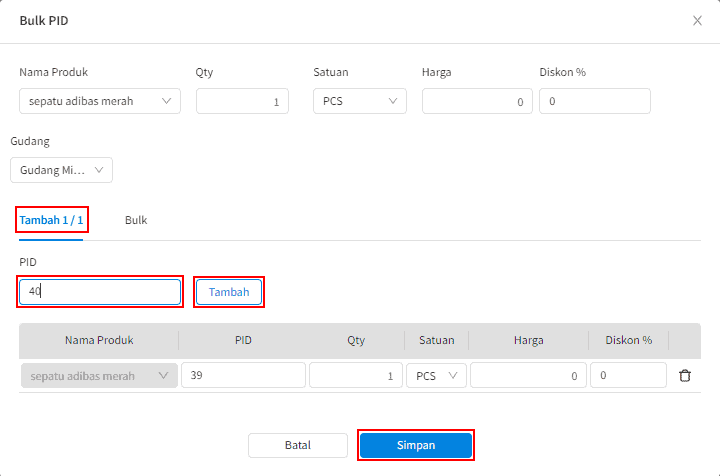
Task: Open Satuan dropdown in the table row
Action: tap(436, 375)
